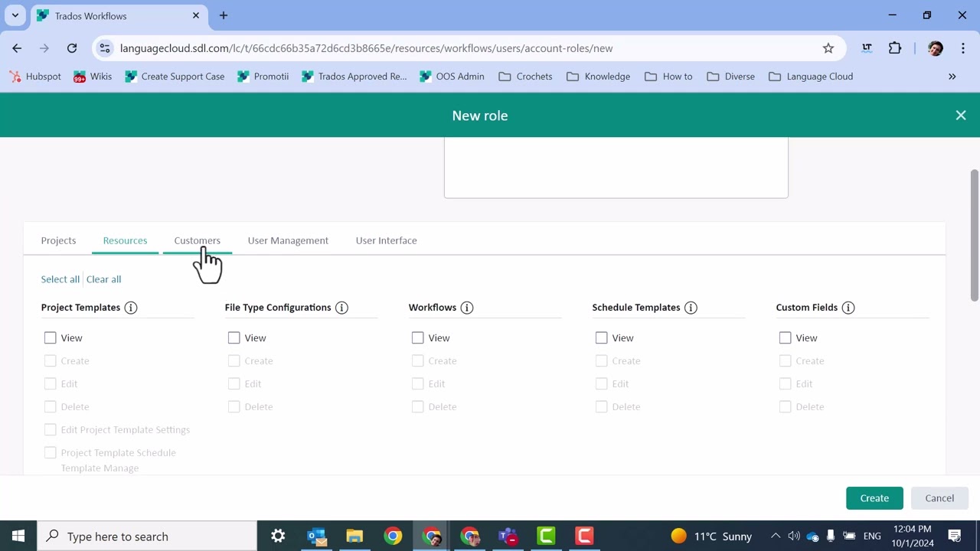Check View under Project Templates
The width and height of the screenshot is (980, 551).
pyautogui.click(x=51, y=337)
